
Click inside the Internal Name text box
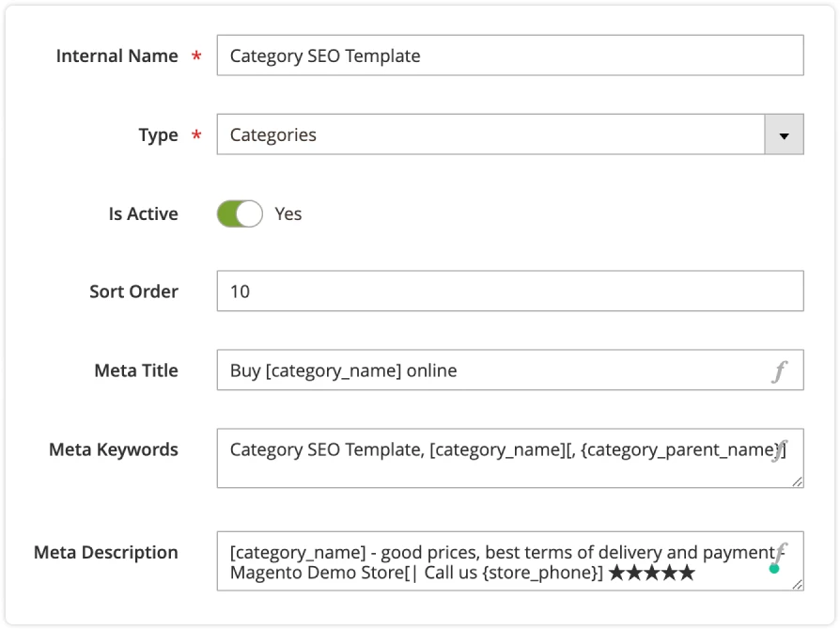[x=470, y=55]
